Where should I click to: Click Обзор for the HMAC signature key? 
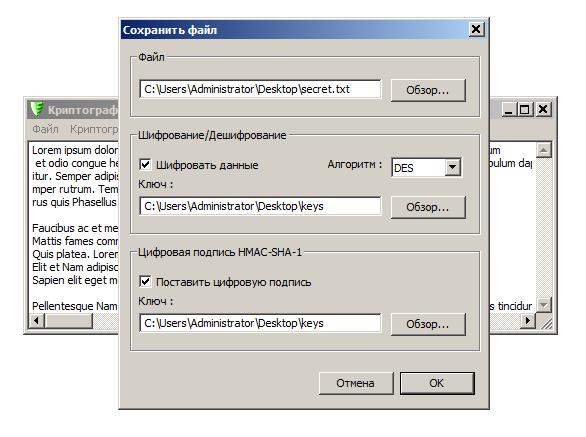[428, 324]
